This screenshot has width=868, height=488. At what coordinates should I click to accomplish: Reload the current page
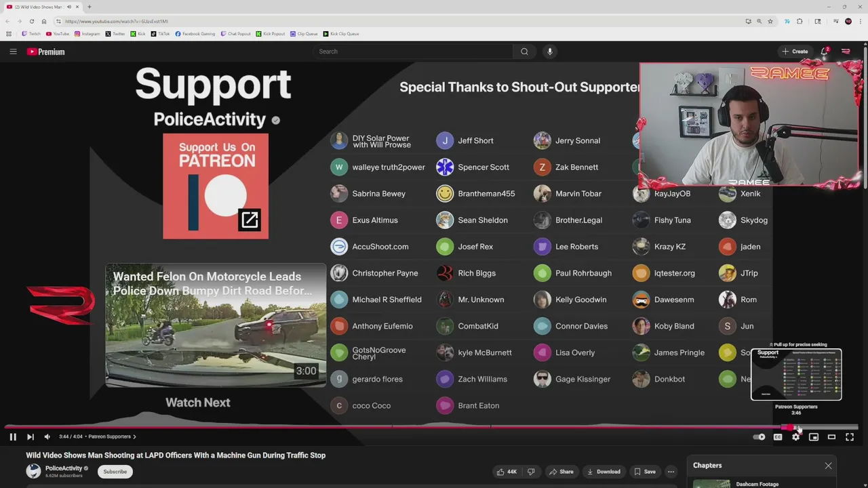[32, 21]
